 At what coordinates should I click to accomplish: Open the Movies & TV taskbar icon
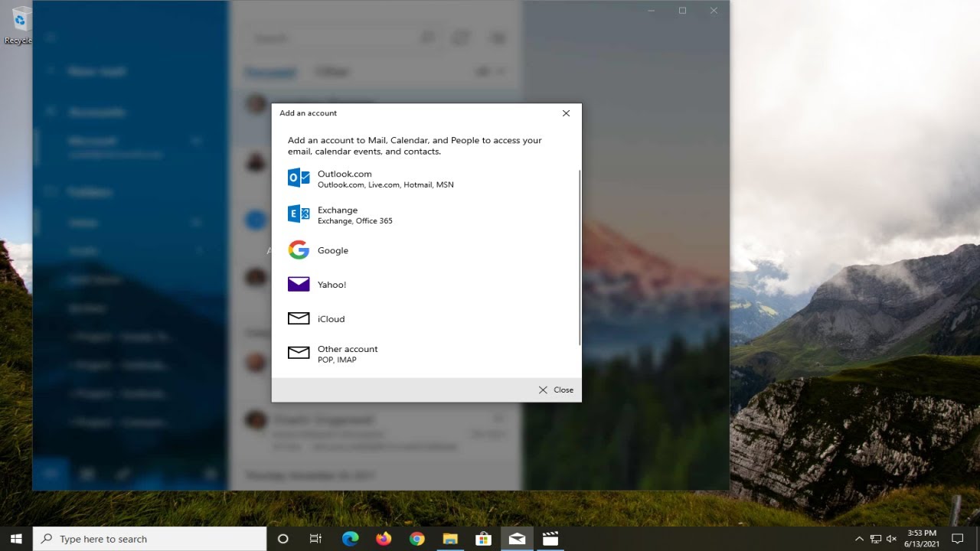pos(550,539)
